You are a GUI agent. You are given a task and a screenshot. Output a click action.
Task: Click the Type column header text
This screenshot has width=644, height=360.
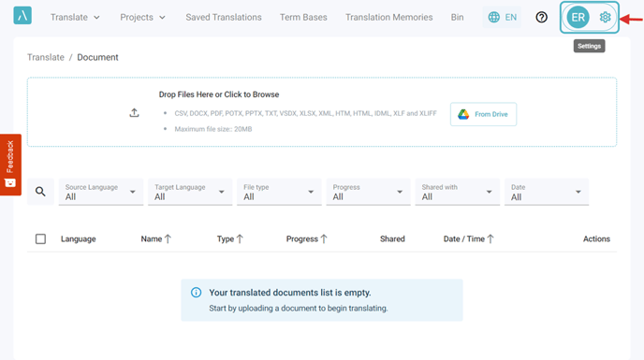pos(226,238)
